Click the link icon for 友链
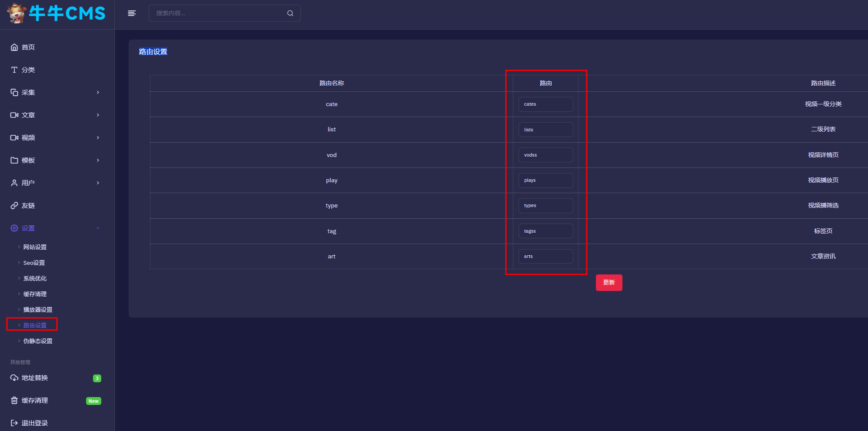 [14, 206]
